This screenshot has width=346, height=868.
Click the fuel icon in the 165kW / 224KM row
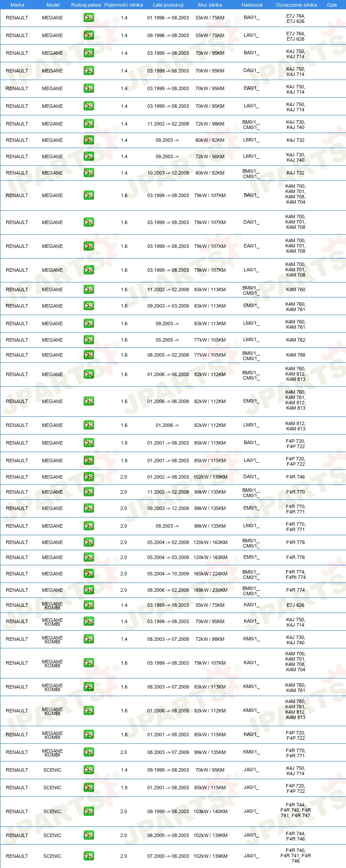(x=89, y=574)
